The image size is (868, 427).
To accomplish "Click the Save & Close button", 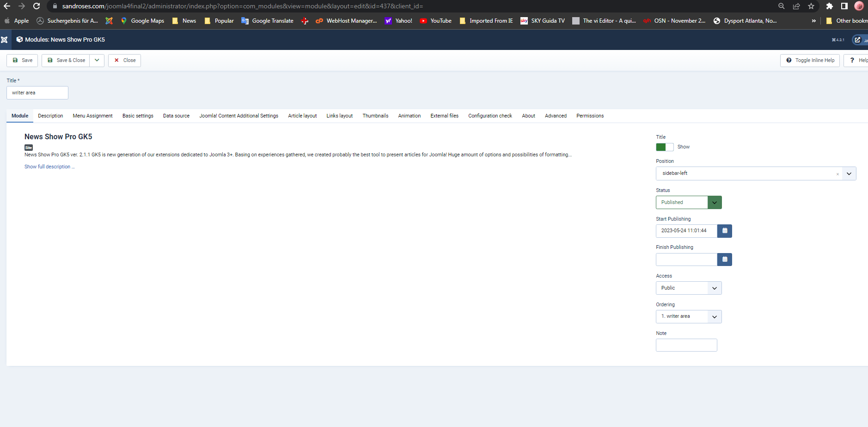I will (66, 61).
